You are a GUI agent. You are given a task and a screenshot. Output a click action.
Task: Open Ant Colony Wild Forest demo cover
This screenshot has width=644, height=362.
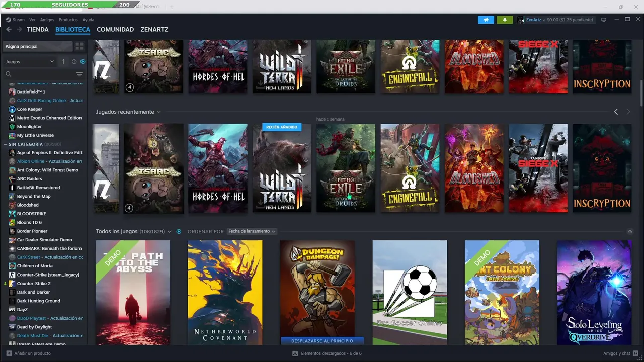[x=502, y=293]
